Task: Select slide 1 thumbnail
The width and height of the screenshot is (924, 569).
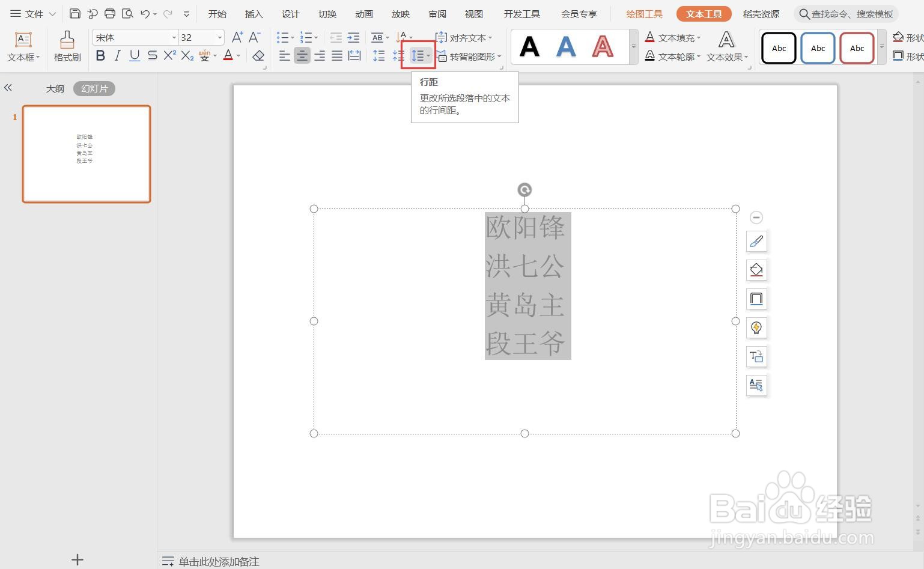Action: 87,154
